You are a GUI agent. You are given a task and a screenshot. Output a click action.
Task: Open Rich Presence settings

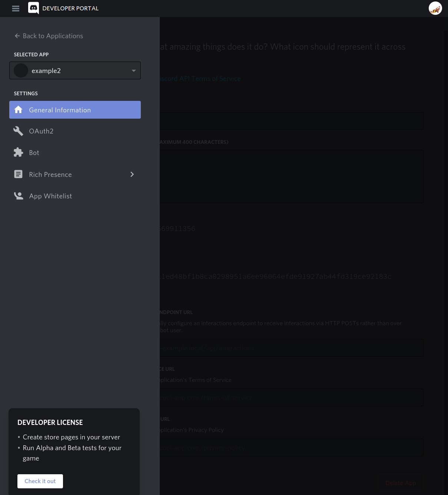click(x=75, y=174)
